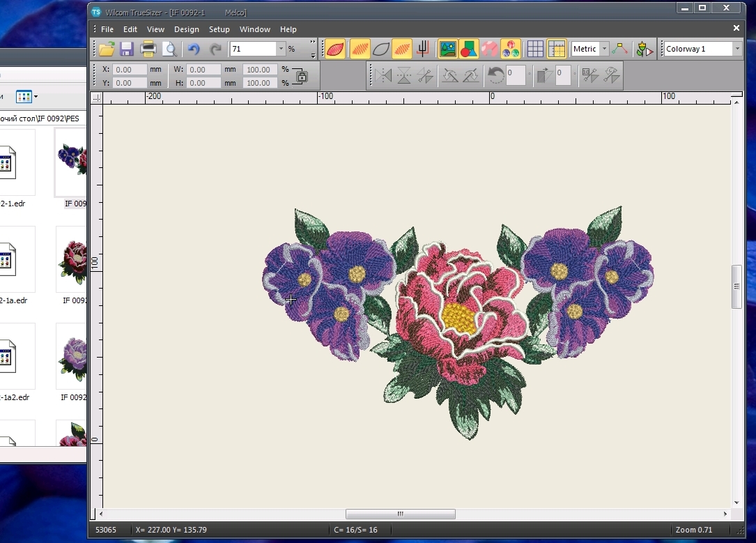
Task: Open the Design menu
Action: [x=186, y=29]
